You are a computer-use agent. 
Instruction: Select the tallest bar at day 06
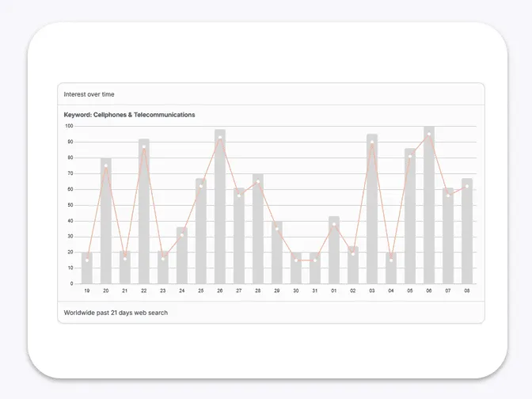click(429, 206)
